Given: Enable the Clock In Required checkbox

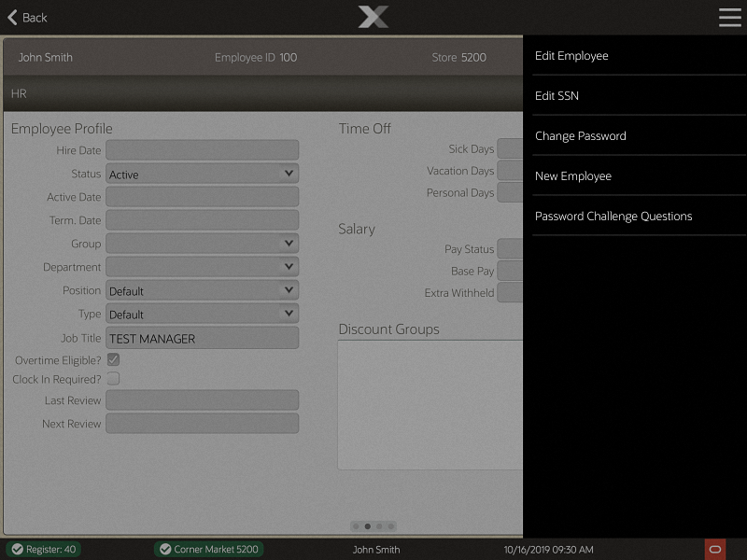Looking at the screenshot, I should click(x=113, y=379).
